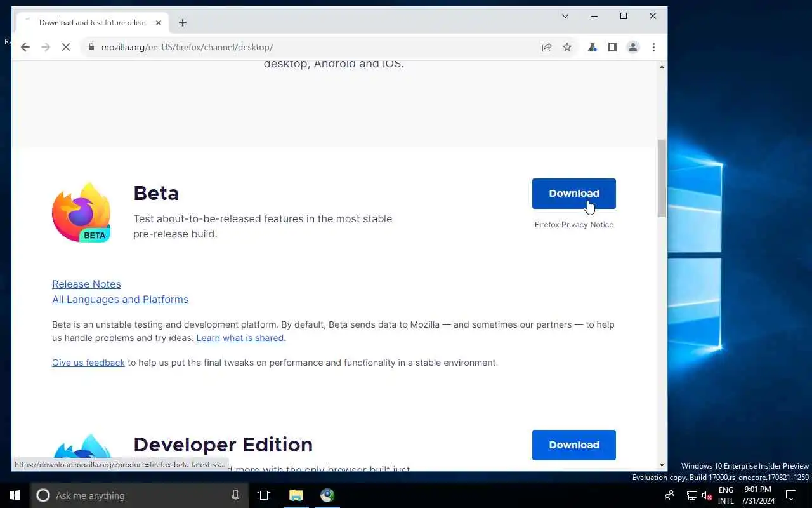
Task: Select the Download and test future releases tab
Action: [92, 23]
